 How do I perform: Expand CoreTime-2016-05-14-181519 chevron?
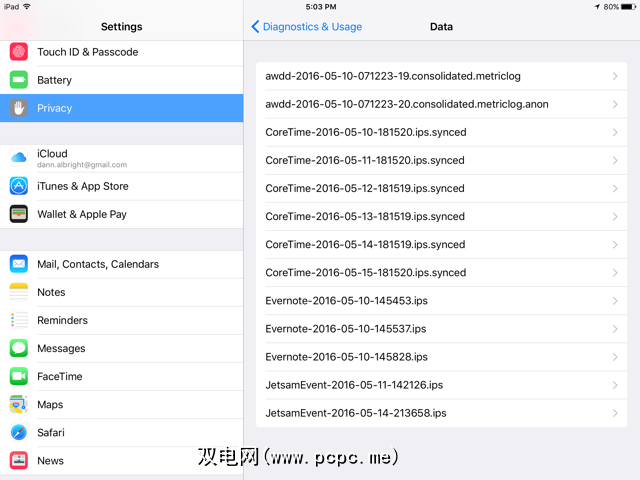click(x=615, y=244)
